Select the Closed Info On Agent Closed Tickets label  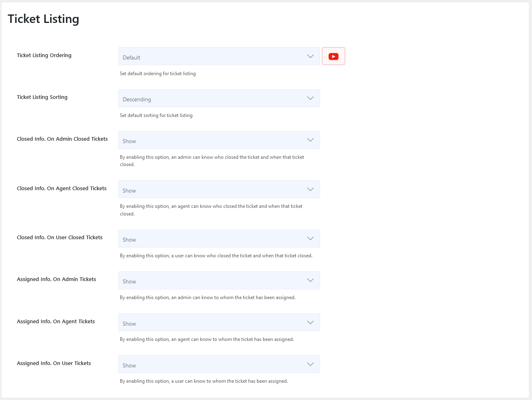point(62,189)
